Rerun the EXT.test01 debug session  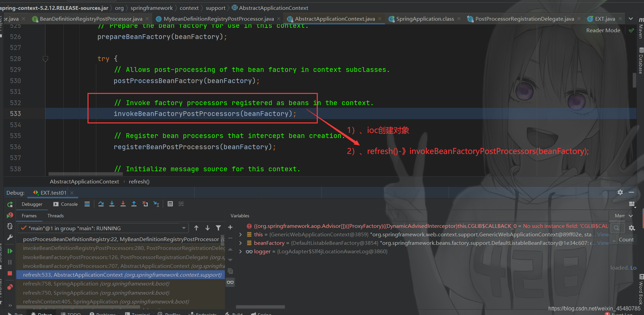tap(10, 204)
